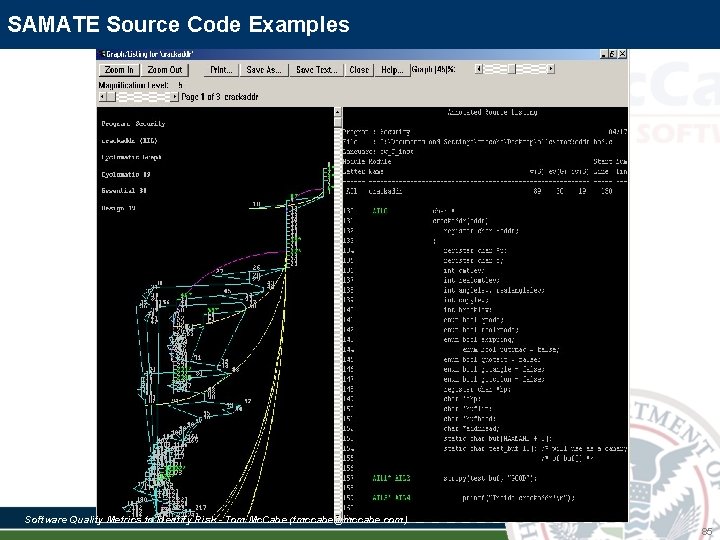The image size is (720, 540).
Task: Click the Zoom Out button
Action: [165, 70]
